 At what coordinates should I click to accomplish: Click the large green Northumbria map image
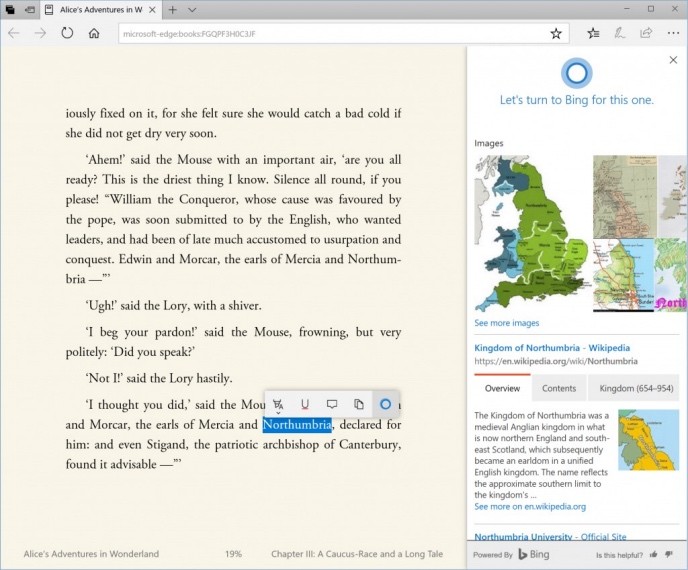click(530, 234)
